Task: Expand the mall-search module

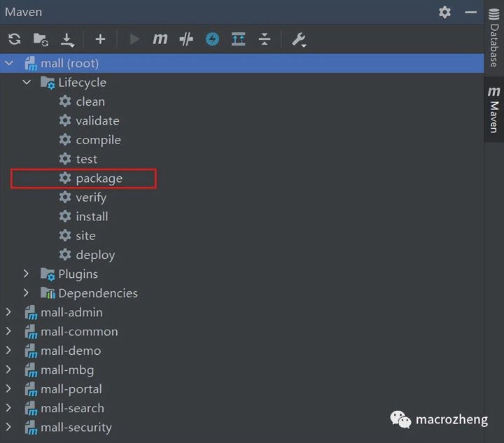Action: coord(8,408)
